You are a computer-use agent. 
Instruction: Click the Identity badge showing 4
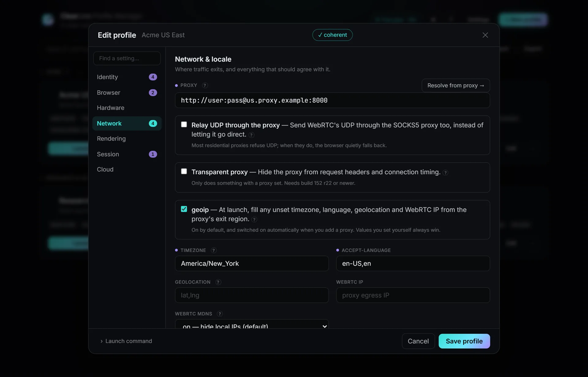(153, 77)
